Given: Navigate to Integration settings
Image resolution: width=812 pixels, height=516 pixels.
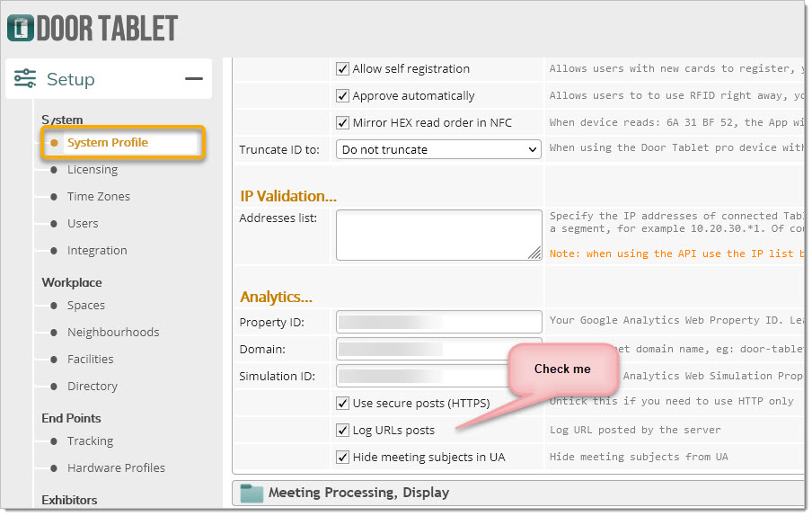Looking at the screenshot, I should (97, 251).
